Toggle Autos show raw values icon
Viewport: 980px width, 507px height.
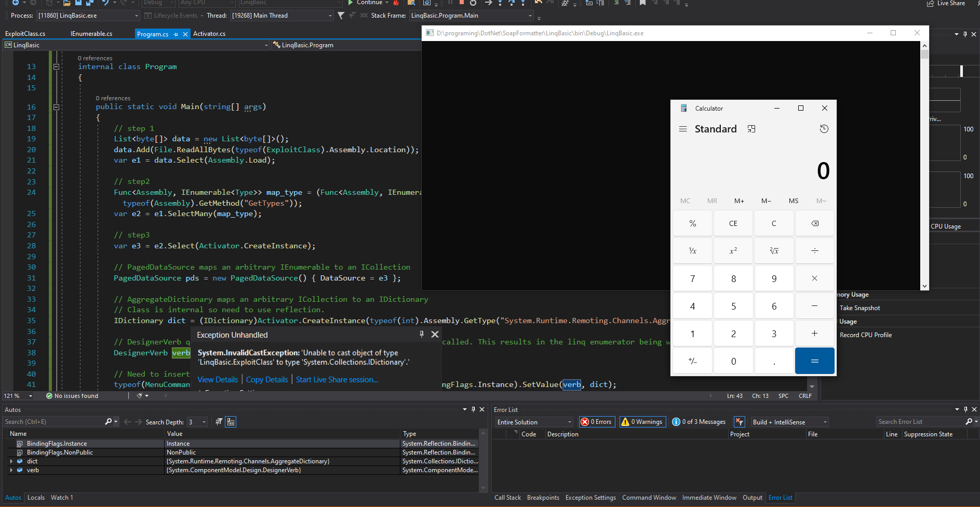[231, 422]
